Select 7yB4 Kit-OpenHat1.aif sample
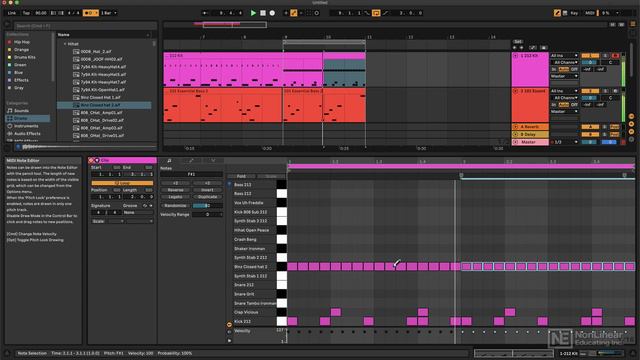The height and width of the screenshot is (360, 640). tap(102, 90)
